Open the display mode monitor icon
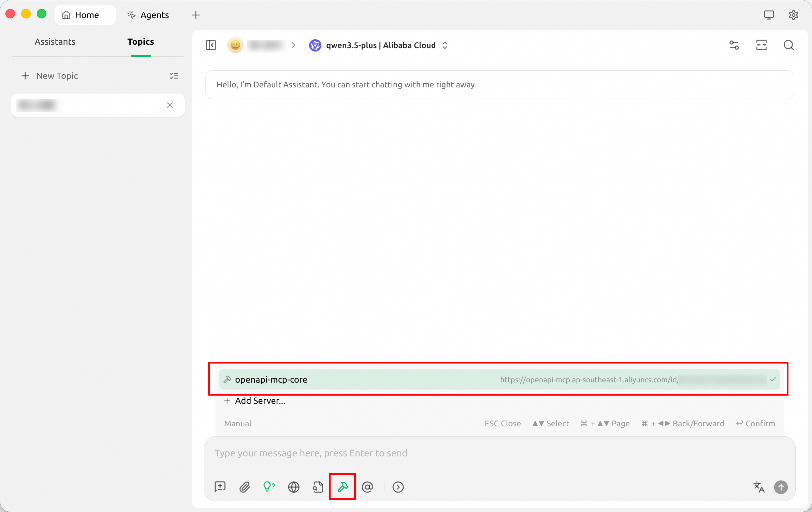The image size is (812, 512). [769, 15]
